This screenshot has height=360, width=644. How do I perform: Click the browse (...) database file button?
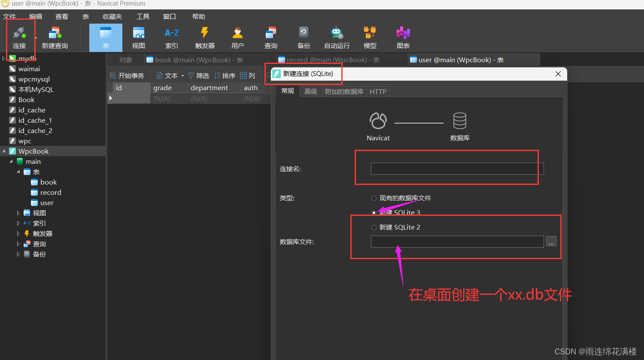pyautogui.click(x=551, y=242)
